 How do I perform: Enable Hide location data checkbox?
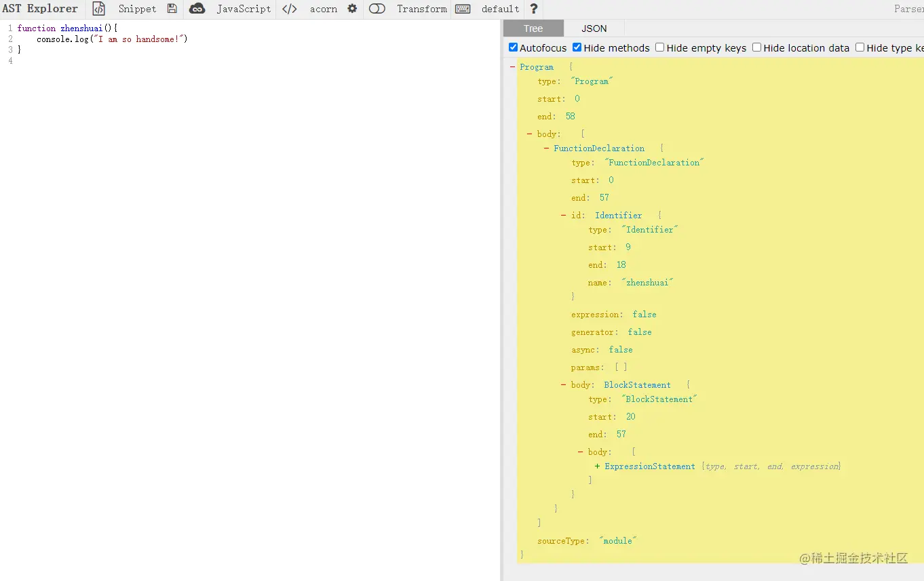[x=757, y=47]
